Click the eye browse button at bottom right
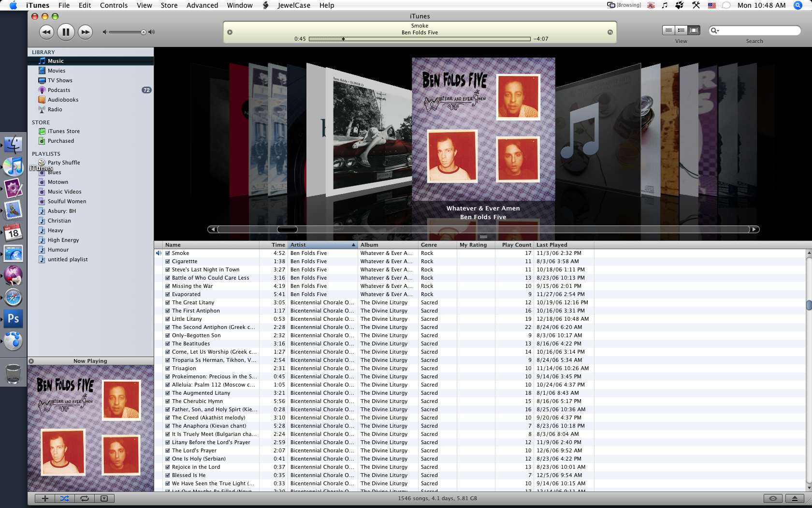The width and height of the screenshot is (812, 508). 773,498
